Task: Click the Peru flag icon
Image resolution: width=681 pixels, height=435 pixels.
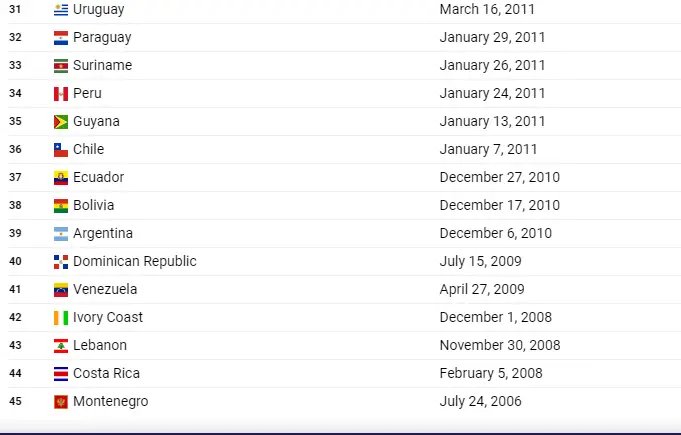Action: click(61, 94)
